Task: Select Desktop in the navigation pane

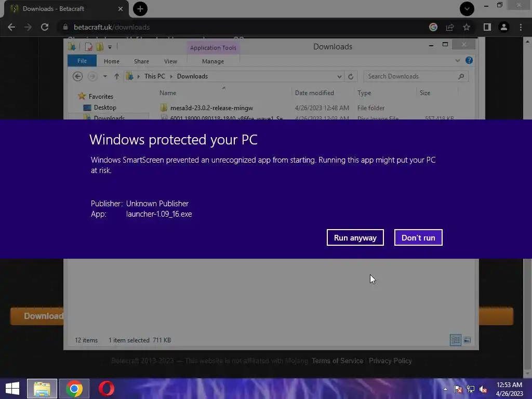Action: pos(105,108)
